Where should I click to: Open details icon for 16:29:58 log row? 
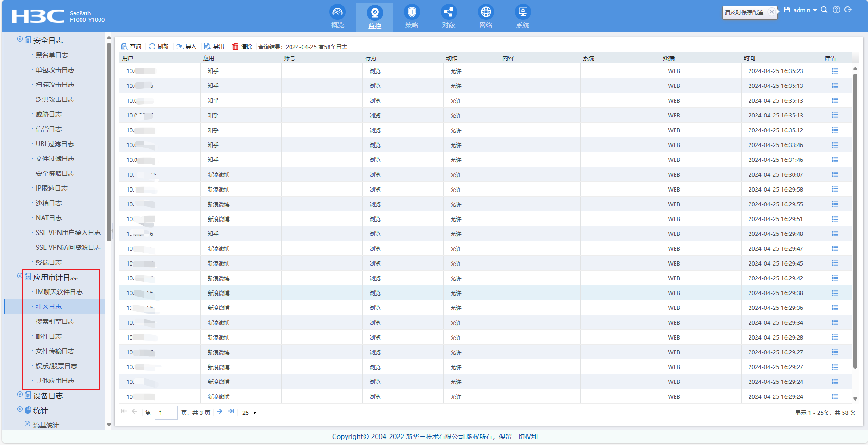click(x=835, y=189)
